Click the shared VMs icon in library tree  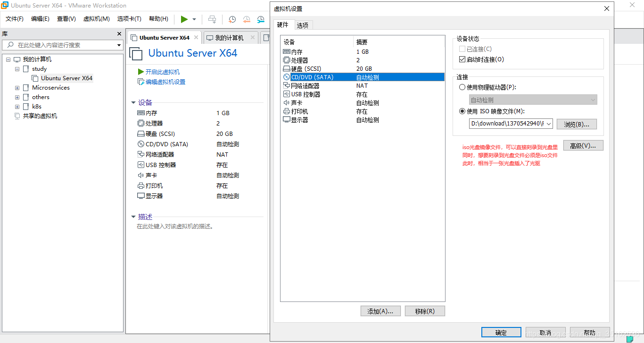[x=17, y=116]
